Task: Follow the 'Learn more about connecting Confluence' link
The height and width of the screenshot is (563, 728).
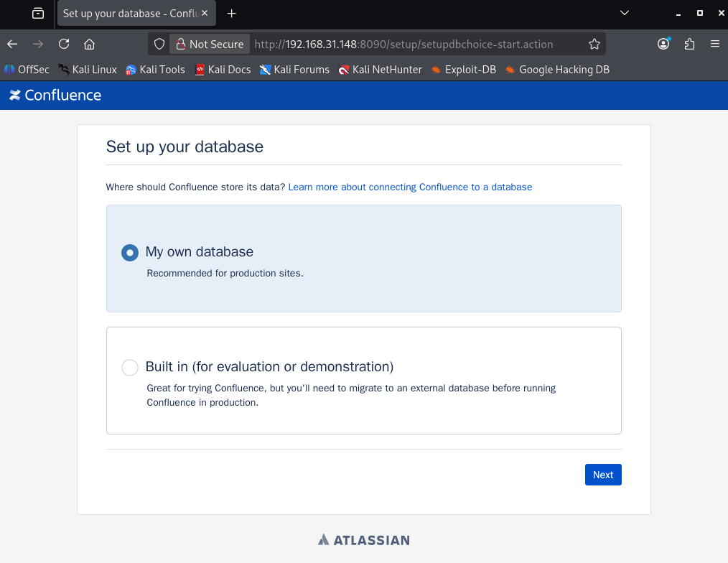Action: [410, 187]
